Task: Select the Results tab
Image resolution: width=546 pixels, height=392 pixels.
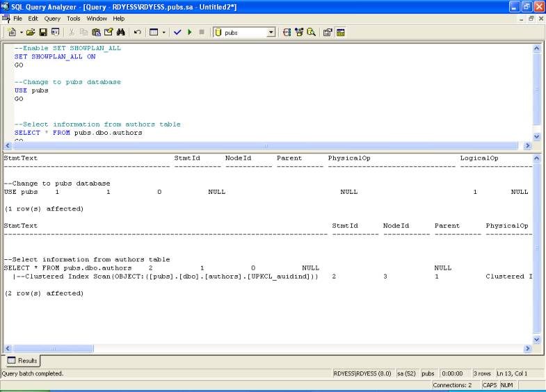Action: click(x=23, y=361)
